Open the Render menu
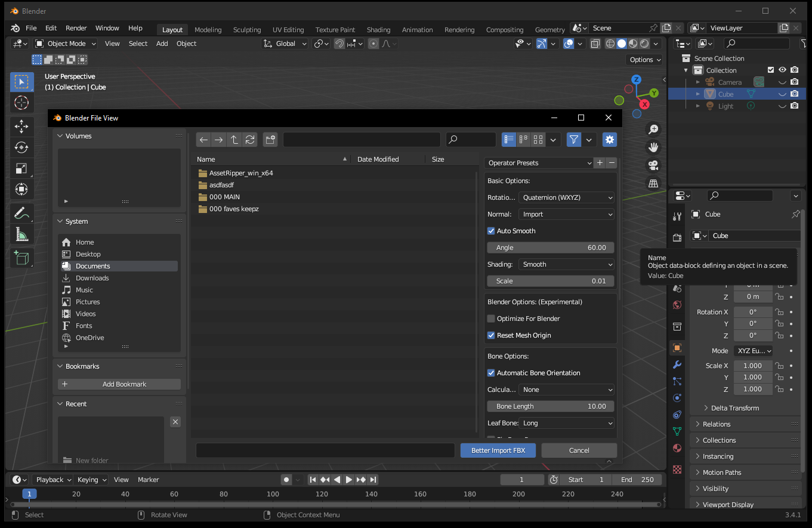The height and width of the screenshot is (528, 812). pyautogui.click(x=76, y=28)
